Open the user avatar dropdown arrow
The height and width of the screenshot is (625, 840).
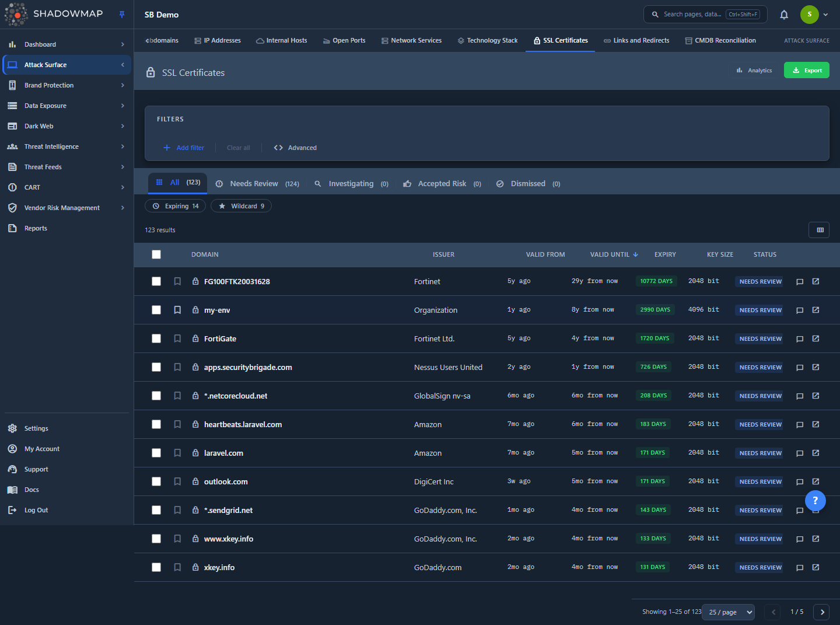coord(825,15)
